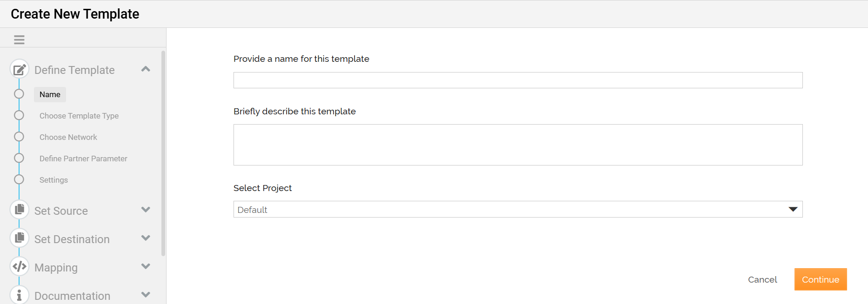Click the Define Template edit icon
The width and height of the screenshot is (868, 304).
tap(20, 70)
